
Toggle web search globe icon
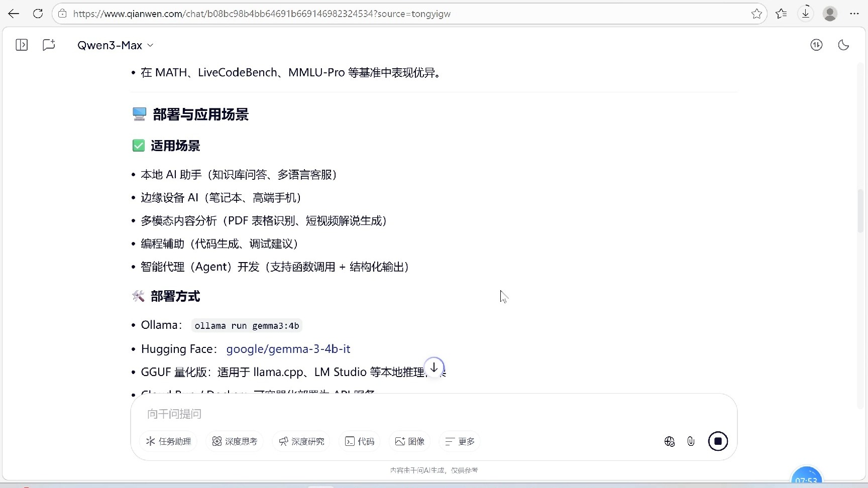pyautogui.click(x=669, y=441)
